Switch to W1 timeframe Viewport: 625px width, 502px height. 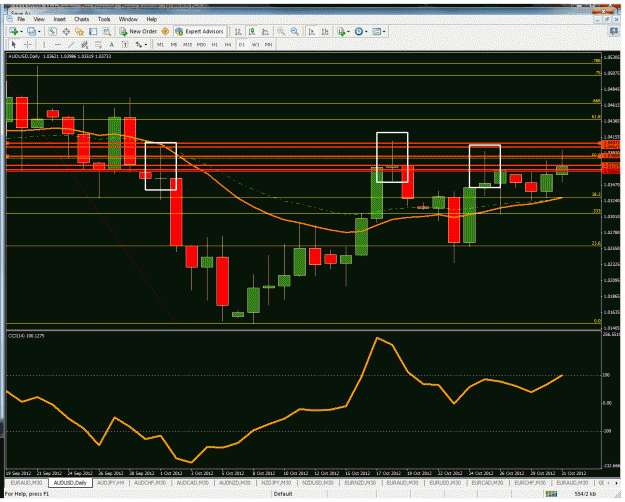tap(255, 45)
